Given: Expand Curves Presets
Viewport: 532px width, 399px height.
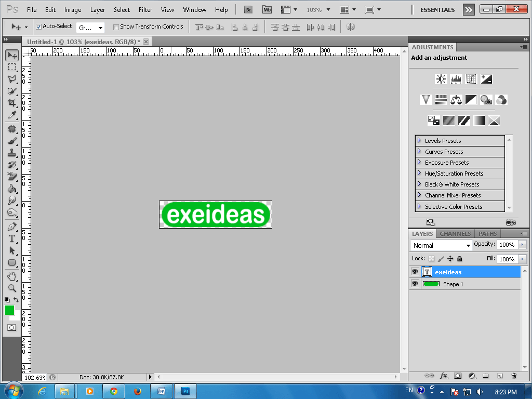Looking at the screenshot, I should click(419, 151).
